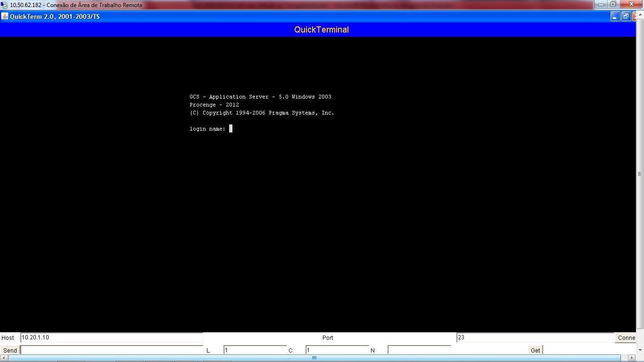
Task: Click the horizontal scrollbar left arrow
Action: tap(4, 358)
